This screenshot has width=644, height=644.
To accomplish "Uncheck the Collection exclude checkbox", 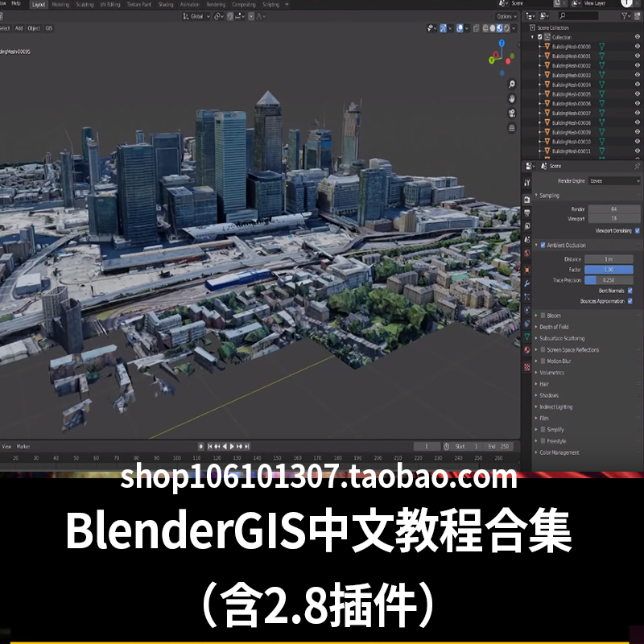I will [540, 37].
